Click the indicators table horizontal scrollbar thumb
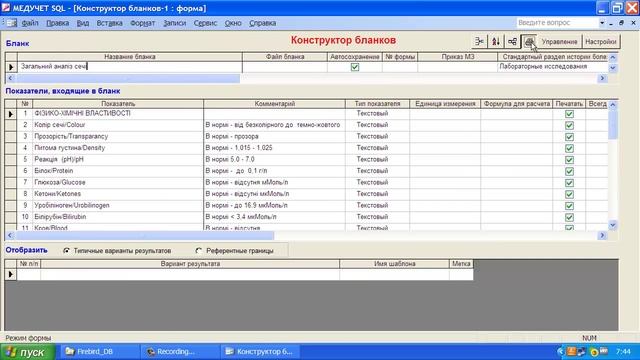The image size is (640, 360). coord(145,236)
